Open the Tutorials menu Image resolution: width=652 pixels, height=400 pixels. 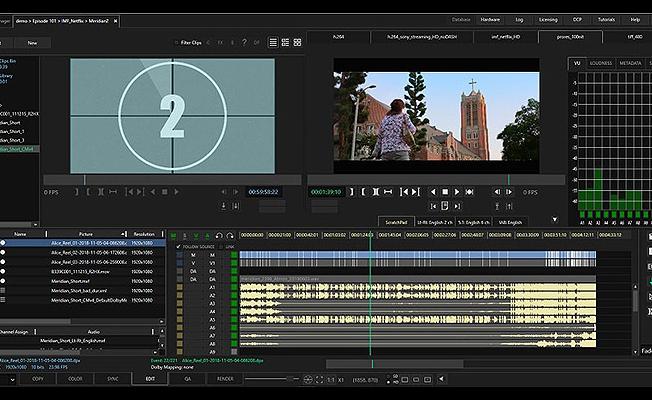click(606, 20)
